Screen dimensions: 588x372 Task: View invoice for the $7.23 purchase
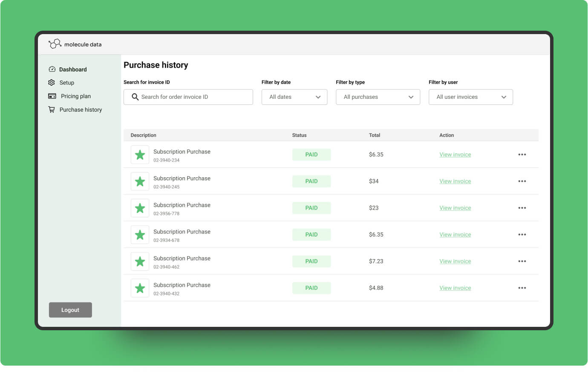pos(455,262)
